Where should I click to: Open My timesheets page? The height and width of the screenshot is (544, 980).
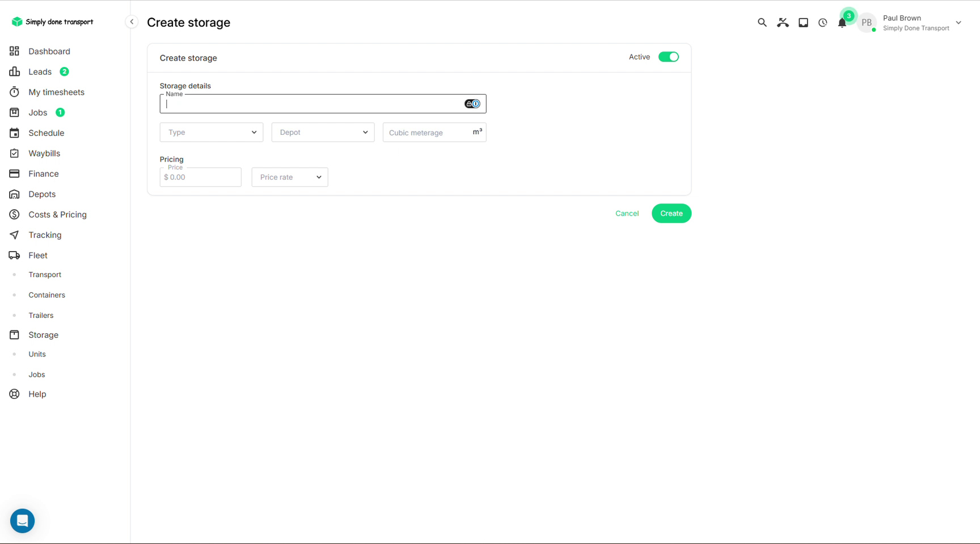pyautogui.click(x=56, y=92)
